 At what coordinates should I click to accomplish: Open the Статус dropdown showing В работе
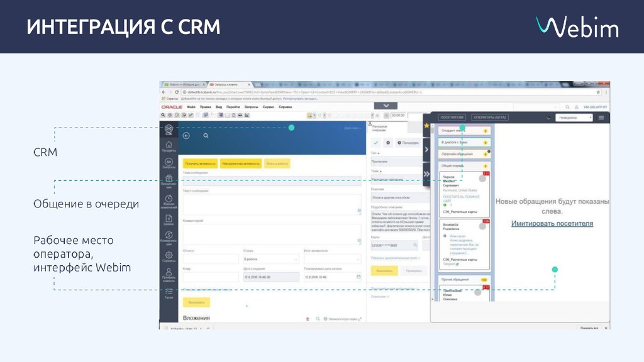click(x=271, y=260)
